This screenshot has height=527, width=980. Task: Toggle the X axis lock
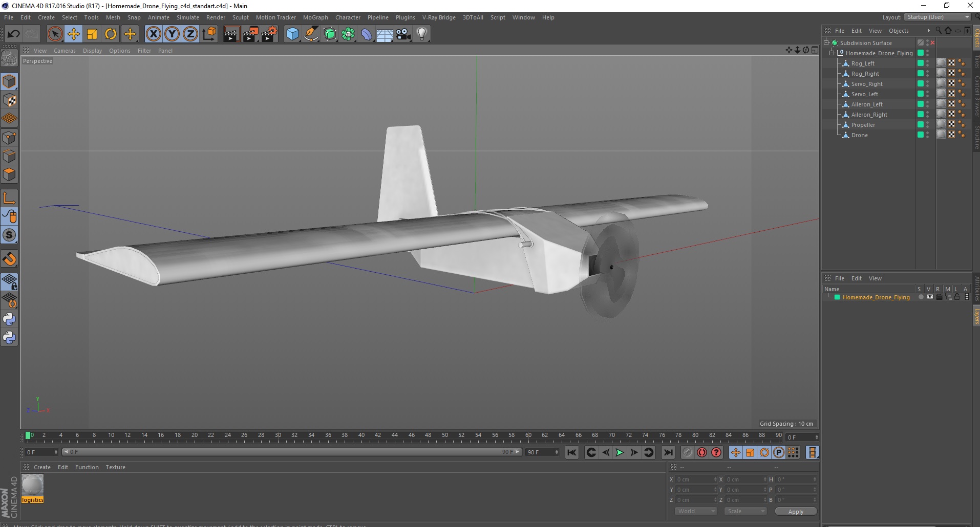pos(153,34)
